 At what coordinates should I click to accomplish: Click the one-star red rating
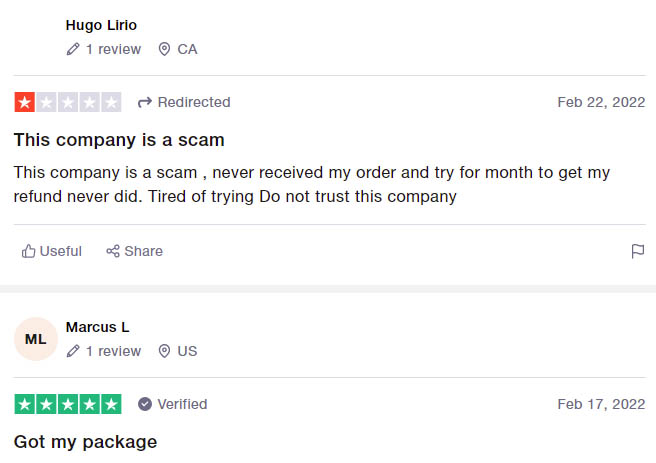tap(68, 102)
